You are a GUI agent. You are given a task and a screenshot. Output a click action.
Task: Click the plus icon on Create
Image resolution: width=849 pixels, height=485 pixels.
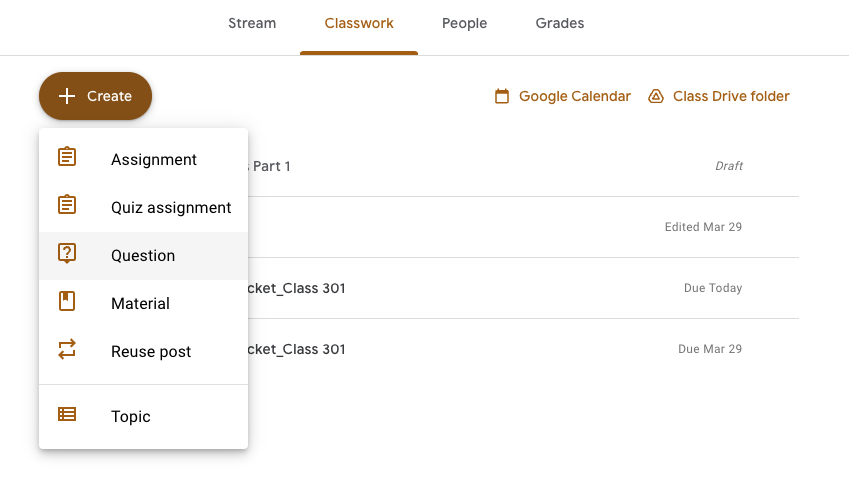tap(66, 96)
